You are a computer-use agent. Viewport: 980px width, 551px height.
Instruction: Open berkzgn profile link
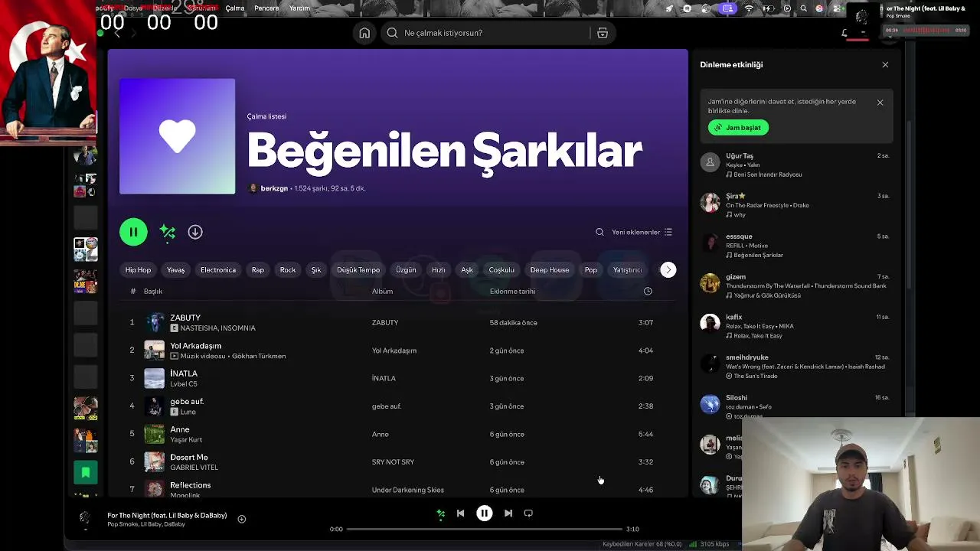coord(274,188)
